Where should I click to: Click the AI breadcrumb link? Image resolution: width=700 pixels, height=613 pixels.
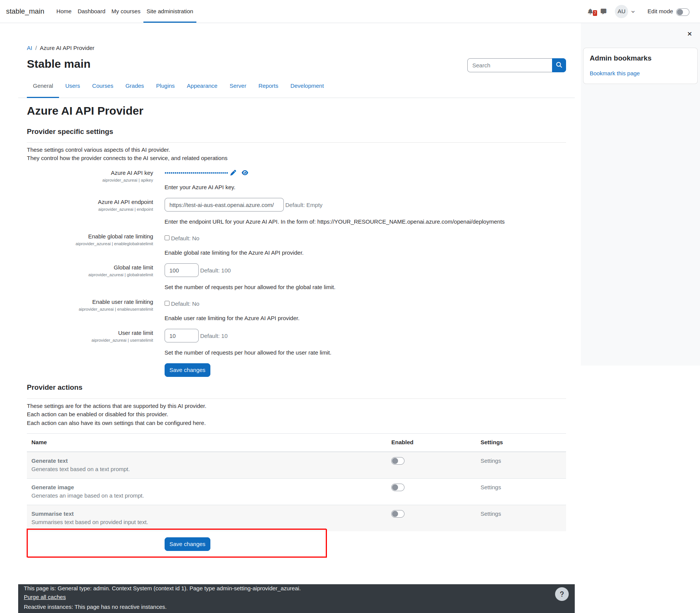click(30, 48)
